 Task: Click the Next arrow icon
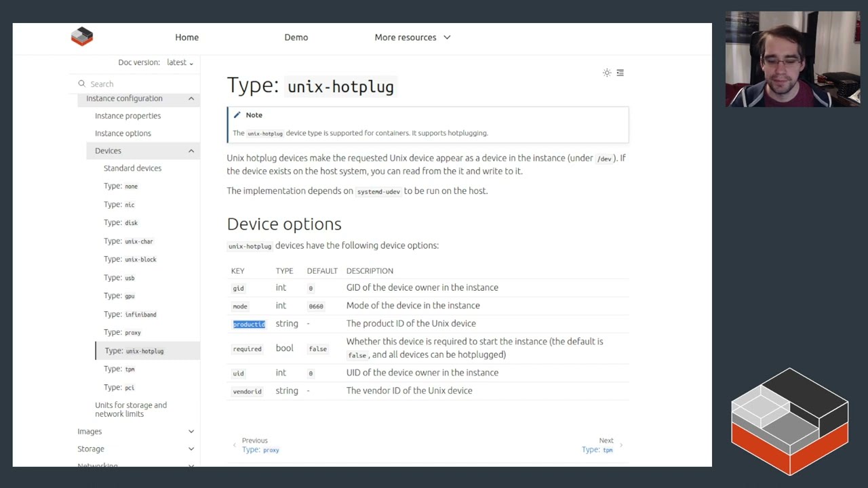[621, 445]
